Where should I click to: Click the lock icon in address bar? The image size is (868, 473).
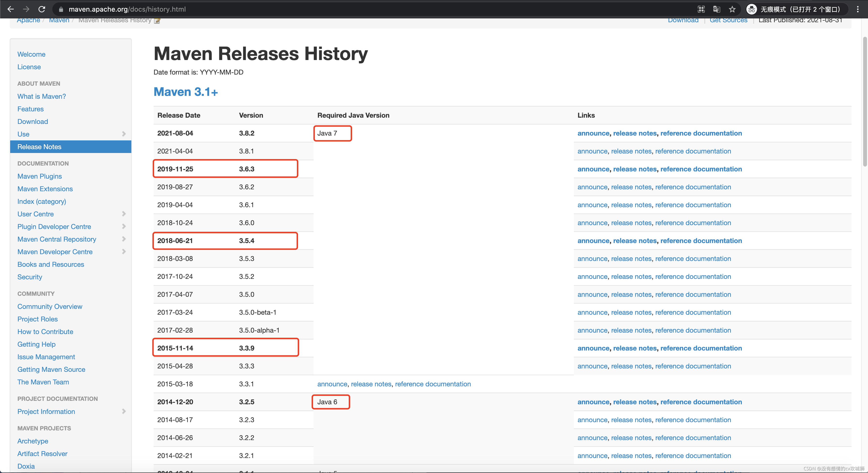coord(61,9)
